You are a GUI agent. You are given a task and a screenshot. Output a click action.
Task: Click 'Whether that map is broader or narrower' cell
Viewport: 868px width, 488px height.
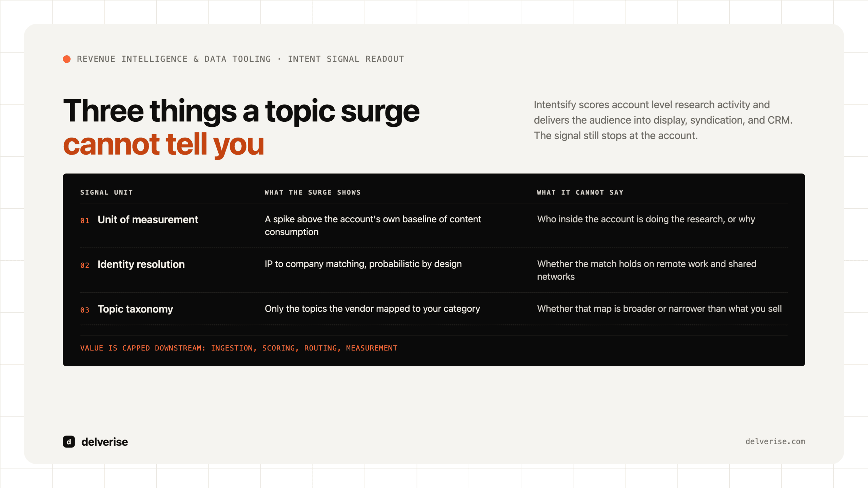click(659, 309)
